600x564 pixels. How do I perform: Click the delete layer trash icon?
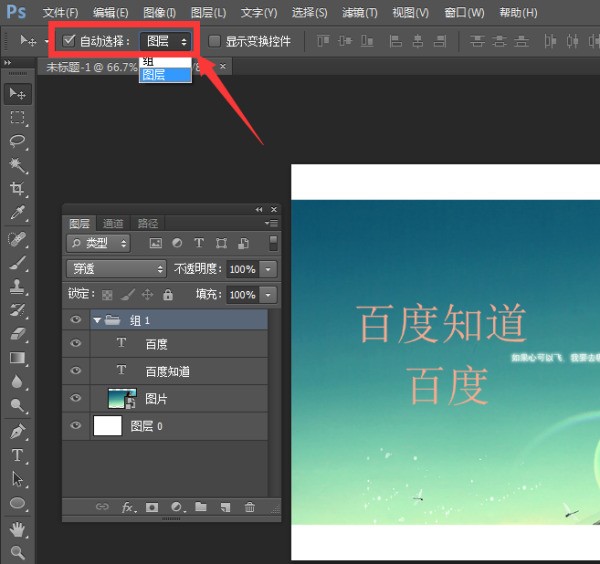[x=249, y=507]
